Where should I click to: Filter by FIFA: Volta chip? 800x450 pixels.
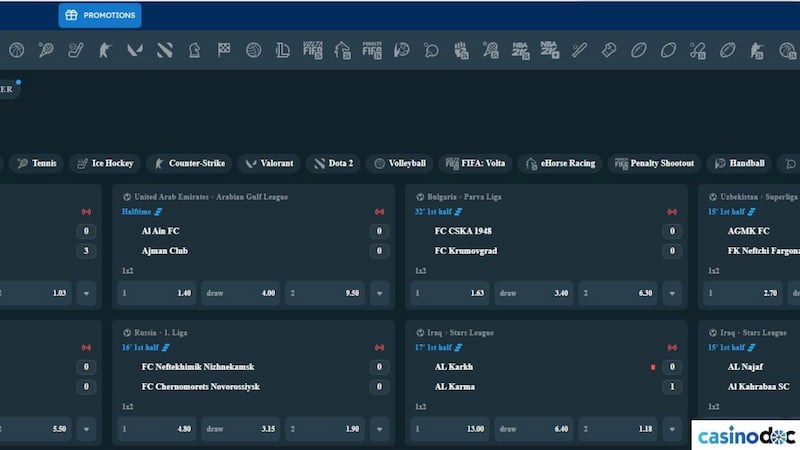pos(475,163)
